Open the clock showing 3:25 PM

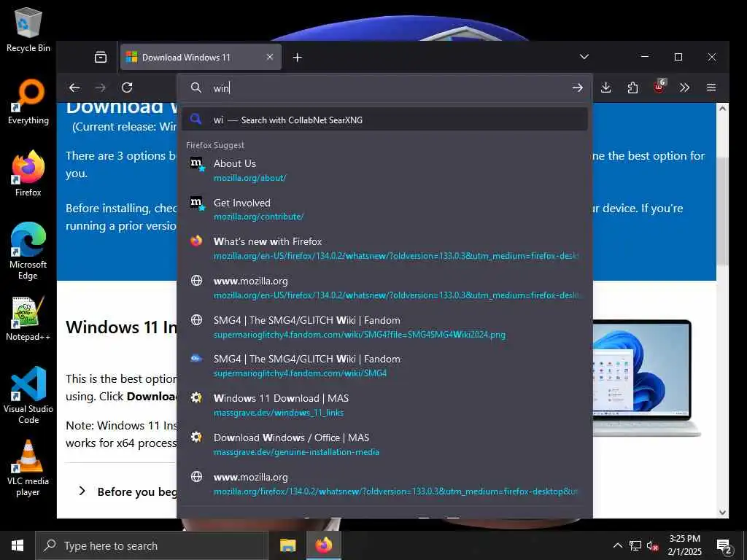(684, 545)
